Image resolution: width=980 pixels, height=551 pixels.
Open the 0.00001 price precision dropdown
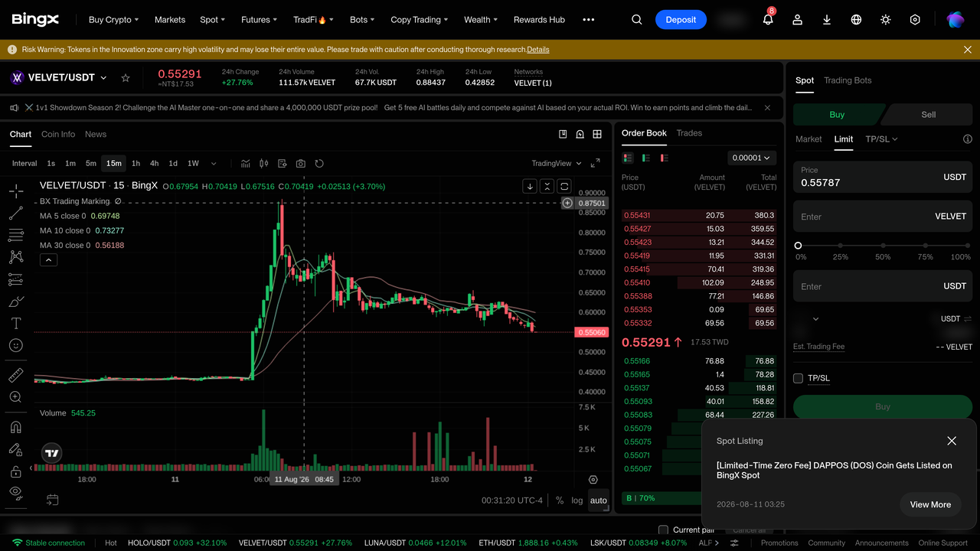click(x=752, y=158)
